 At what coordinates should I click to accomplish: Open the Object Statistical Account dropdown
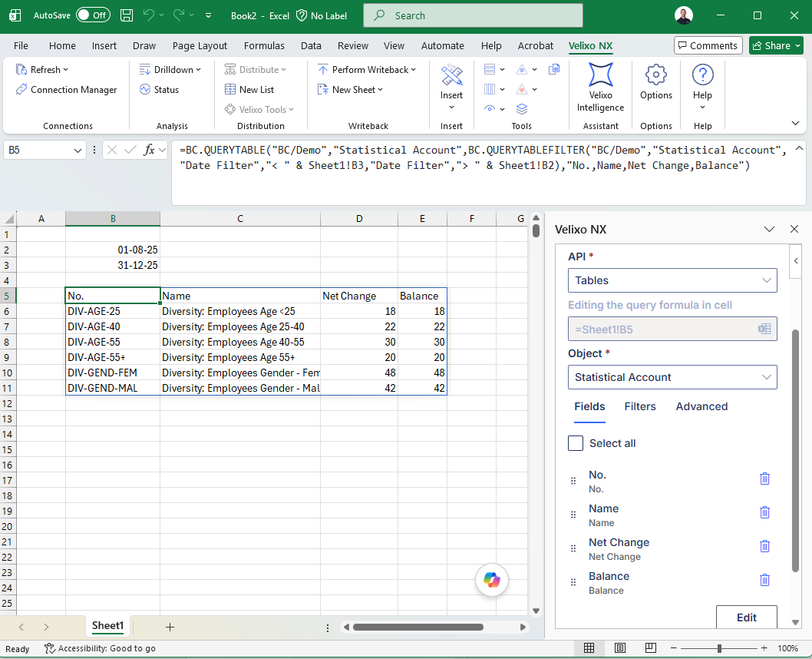[x=672, y=377]
